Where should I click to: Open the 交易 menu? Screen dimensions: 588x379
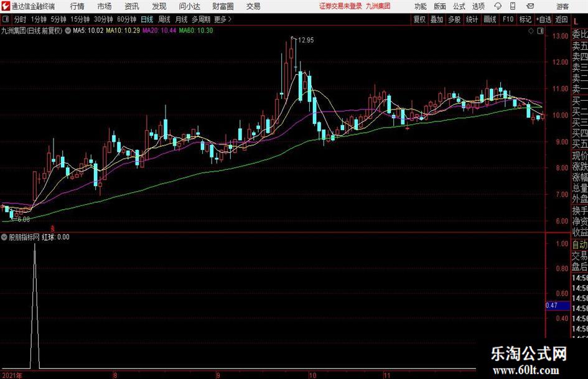coord(253,6)
